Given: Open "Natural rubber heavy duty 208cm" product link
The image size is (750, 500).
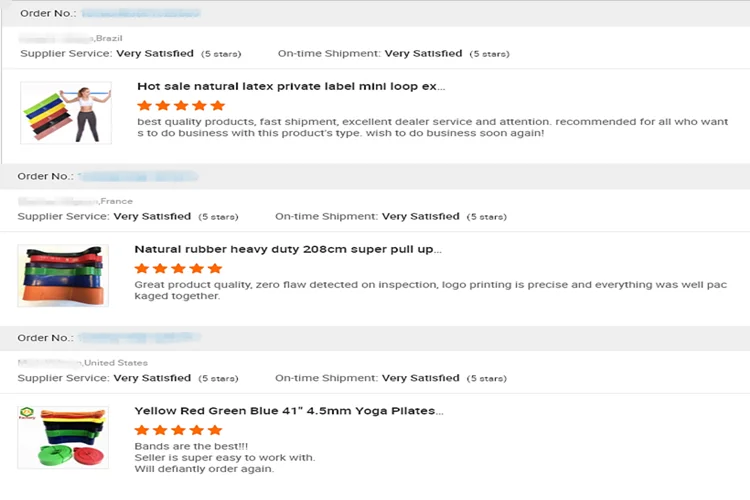Looking at the screenshot, I should tap(288, 249).
